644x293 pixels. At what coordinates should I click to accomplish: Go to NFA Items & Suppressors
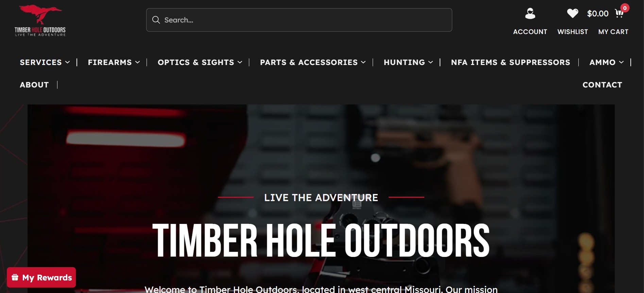pyautogui.click(x=510, y=62)
